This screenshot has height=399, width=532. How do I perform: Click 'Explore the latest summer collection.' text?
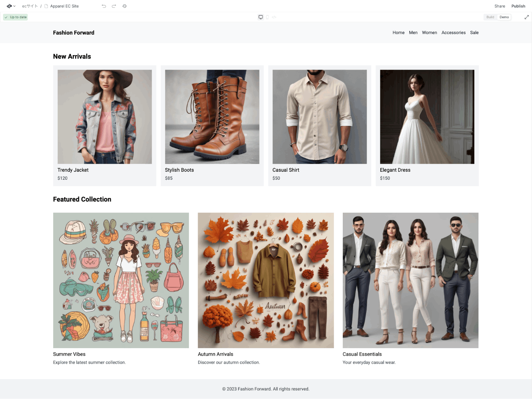point(89,363)
